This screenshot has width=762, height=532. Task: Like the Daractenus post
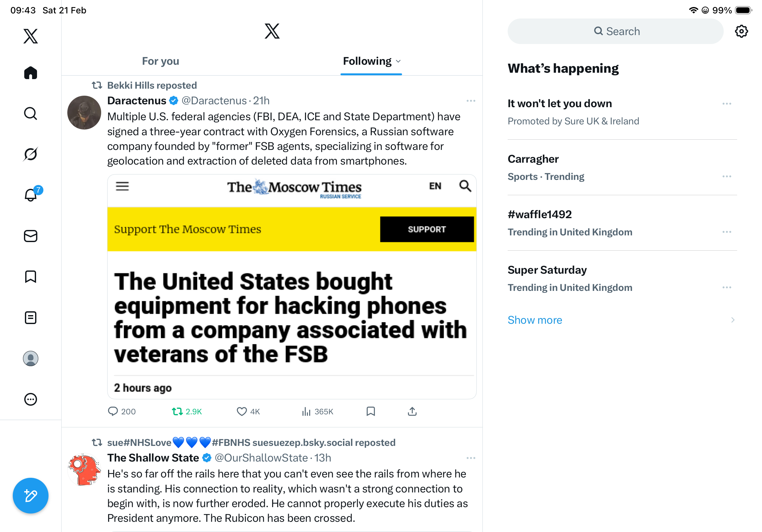click(x=242, y=411)
